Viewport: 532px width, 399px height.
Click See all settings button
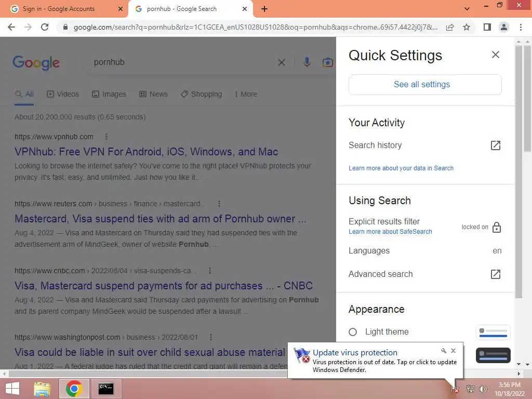point(425,85)
